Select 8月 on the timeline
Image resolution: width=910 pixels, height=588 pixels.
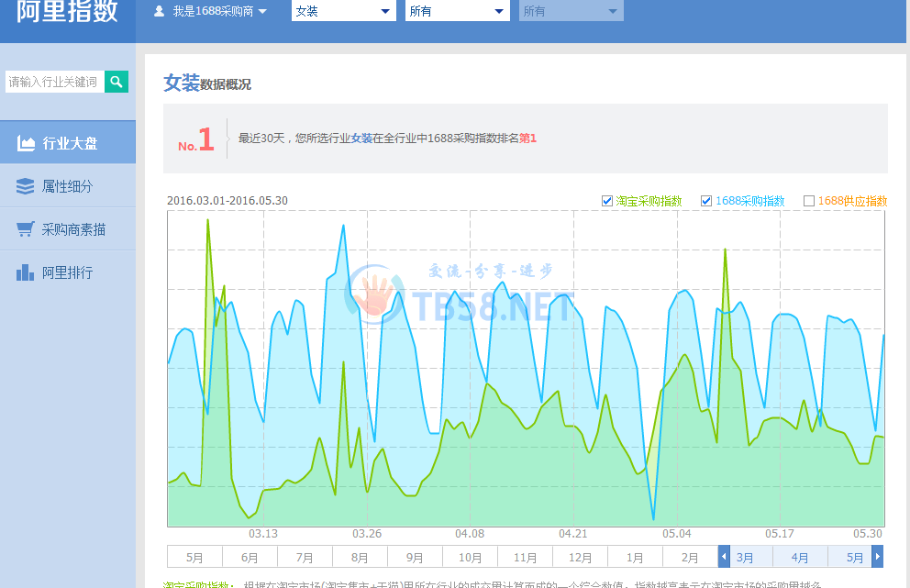(360, 557)
